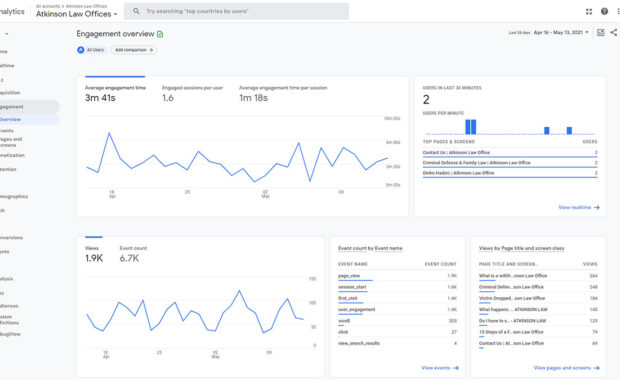Click the scroll event row
Screen dimensions: 620x380
tap(397, 321)
